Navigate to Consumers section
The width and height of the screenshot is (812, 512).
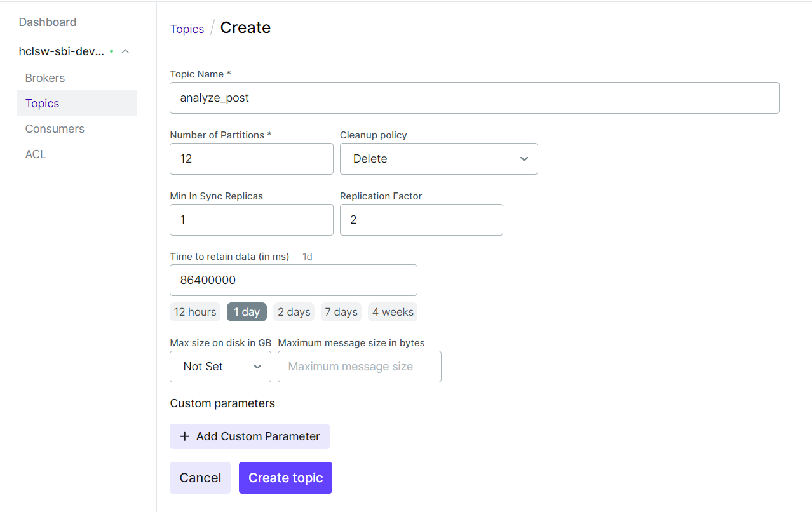tap(55, 129)
